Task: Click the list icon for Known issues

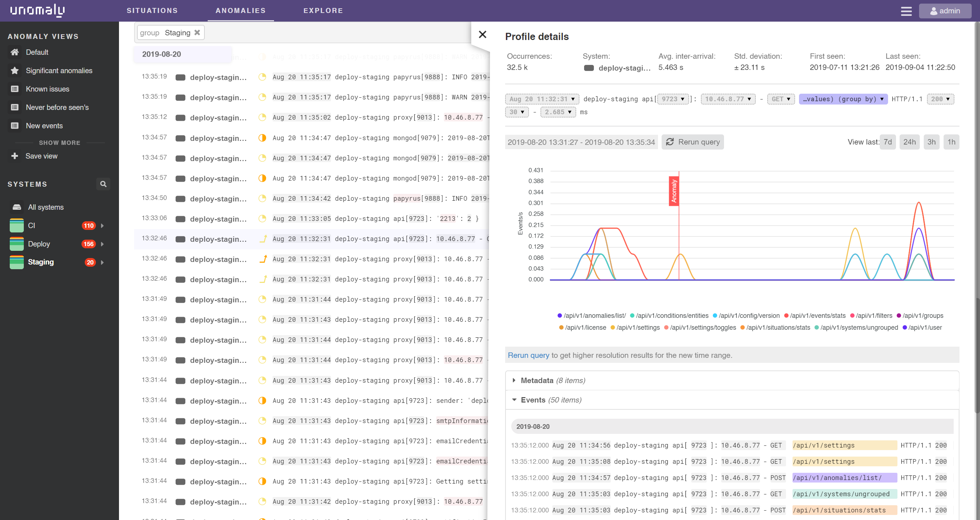Action: (x=15, y=89)
